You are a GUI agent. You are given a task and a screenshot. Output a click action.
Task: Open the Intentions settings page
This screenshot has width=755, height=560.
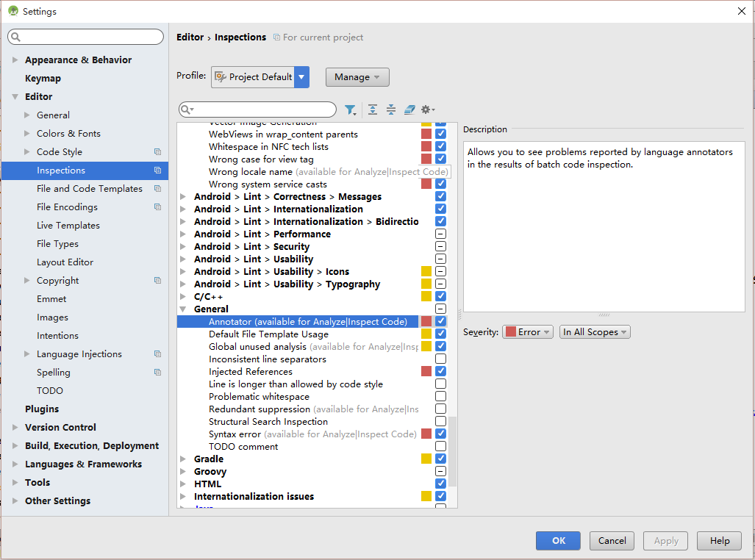[x=58, y=336]
